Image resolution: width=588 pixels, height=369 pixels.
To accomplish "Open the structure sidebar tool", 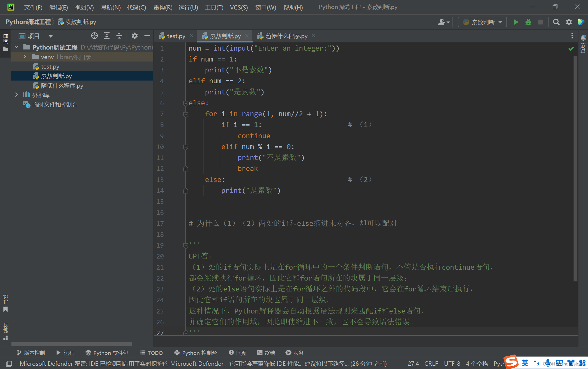I will point(5,331).
